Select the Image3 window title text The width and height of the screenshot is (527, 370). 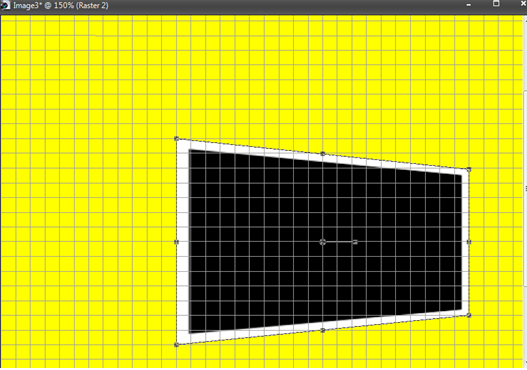coord(61,5)
